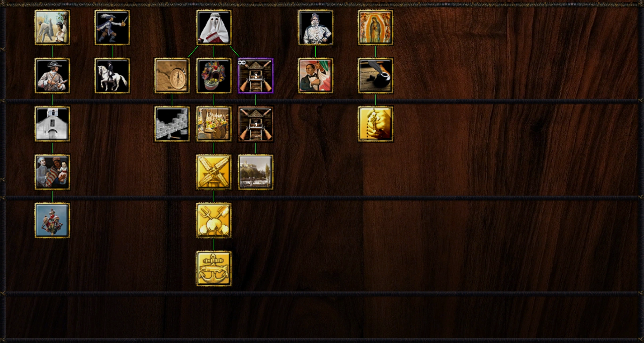Click the swordsman with feathered hat card
644x343 pixels.
click(112, 27)
